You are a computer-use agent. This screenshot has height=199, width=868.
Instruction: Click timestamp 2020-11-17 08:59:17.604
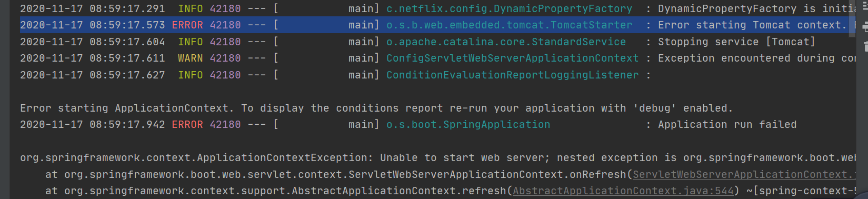92,42
